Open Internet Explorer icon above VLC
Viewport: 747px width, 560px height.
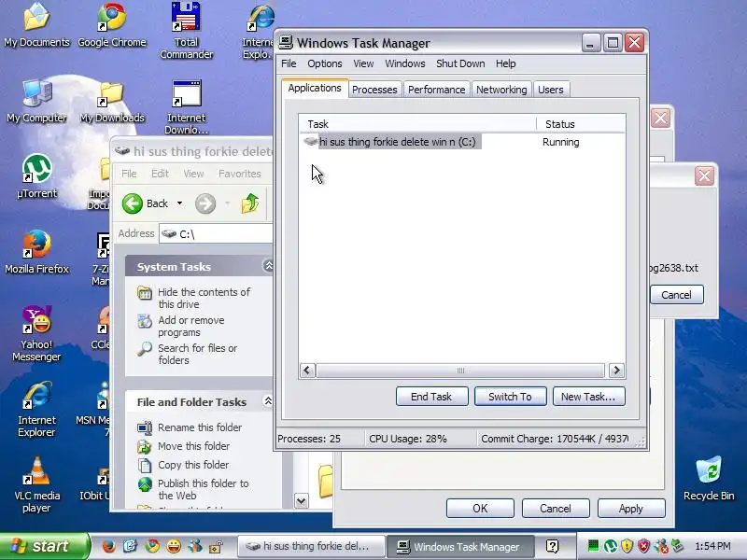tap(36, 409)
